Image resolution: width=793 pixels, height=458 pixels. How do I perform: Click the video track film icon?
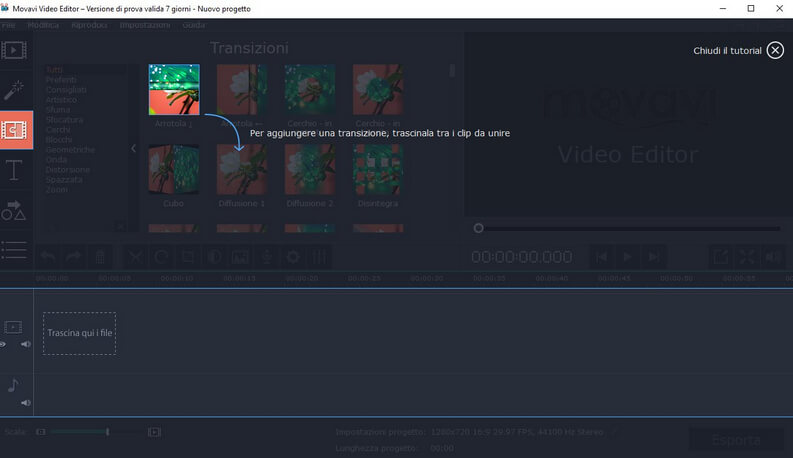coord(13,328)
